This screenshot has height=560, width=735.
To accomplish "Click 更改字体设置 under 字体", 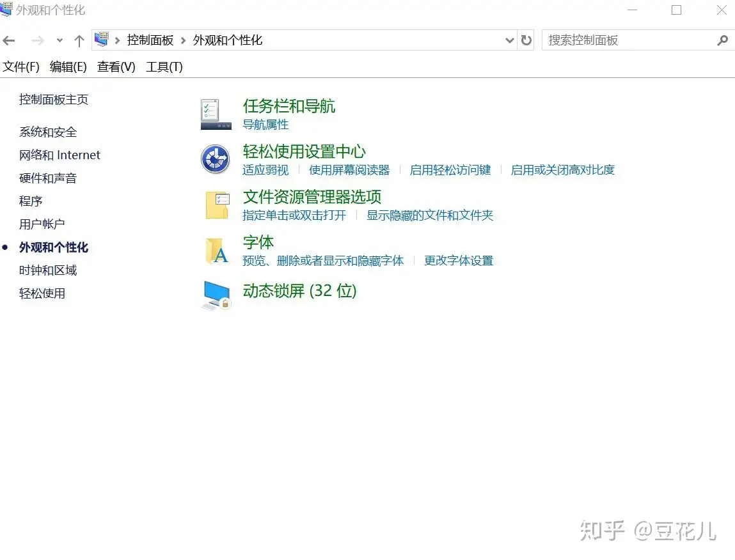I will tap(458, 261).
